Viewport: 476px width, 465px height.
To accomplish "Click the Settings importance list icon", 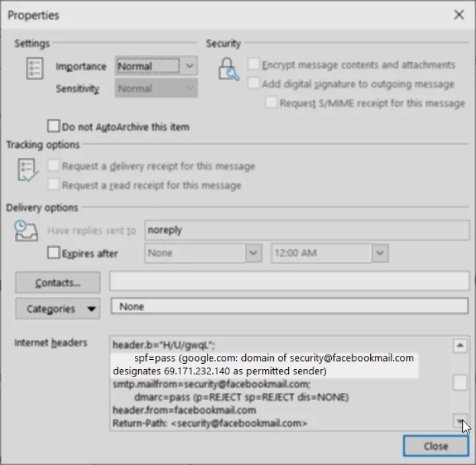I will coord(34,69).
